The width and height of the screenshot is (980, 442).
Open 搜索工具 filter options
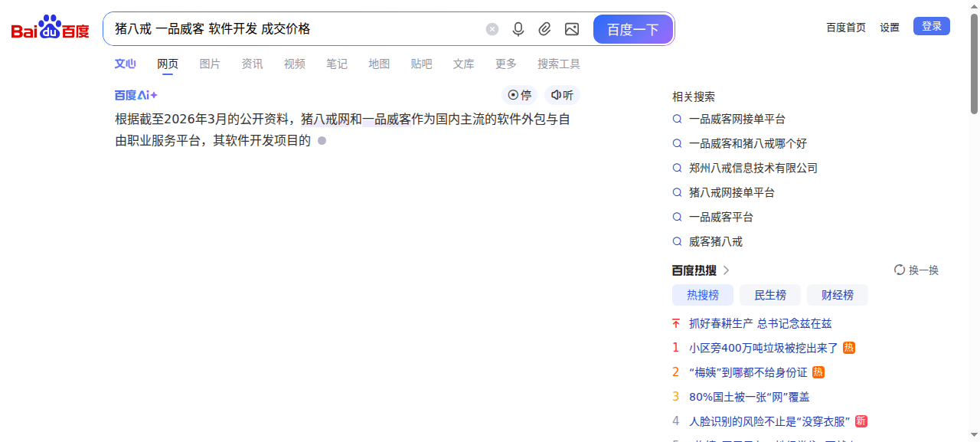click(x=558, y=64)
